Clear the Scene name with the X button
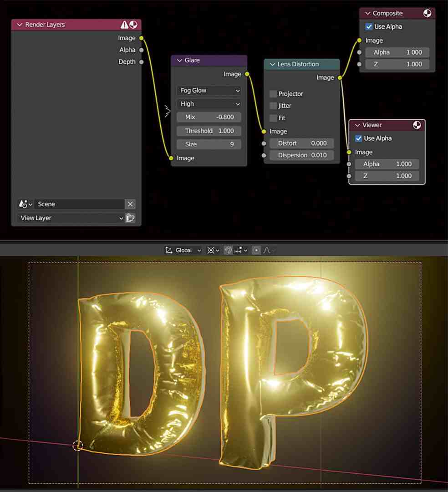The height and width of the screenshot is (492, 448). point(130,204)
